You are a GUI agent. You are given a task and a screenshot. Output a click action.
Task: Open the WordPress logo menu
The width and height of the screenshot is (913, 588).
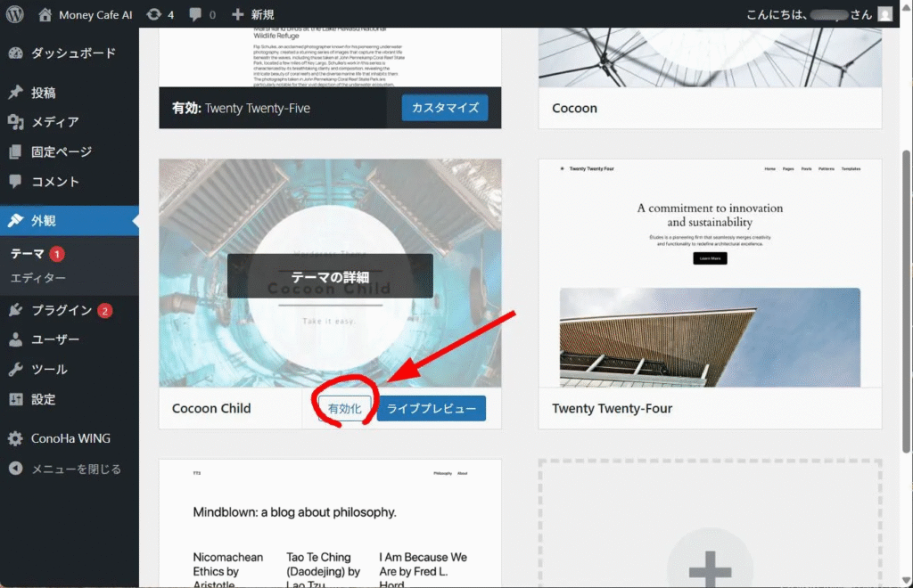coord(14,14)
